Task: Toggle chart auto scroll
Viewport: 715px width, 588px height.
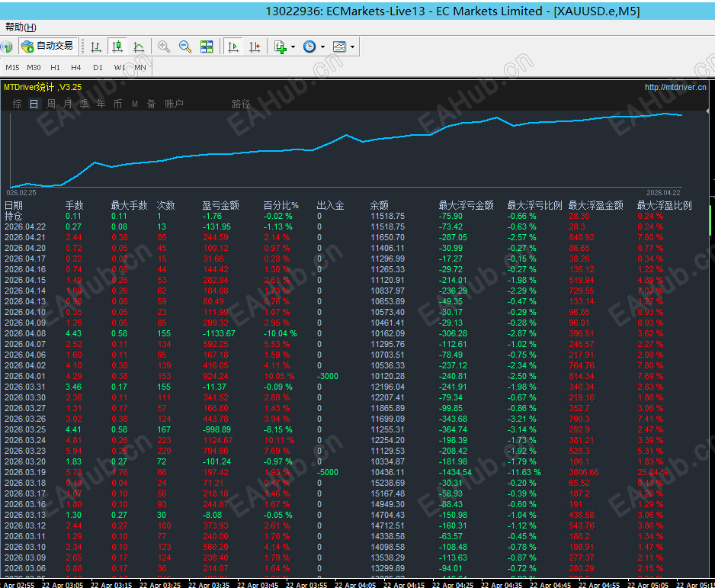Action: [x=233, y=47]
